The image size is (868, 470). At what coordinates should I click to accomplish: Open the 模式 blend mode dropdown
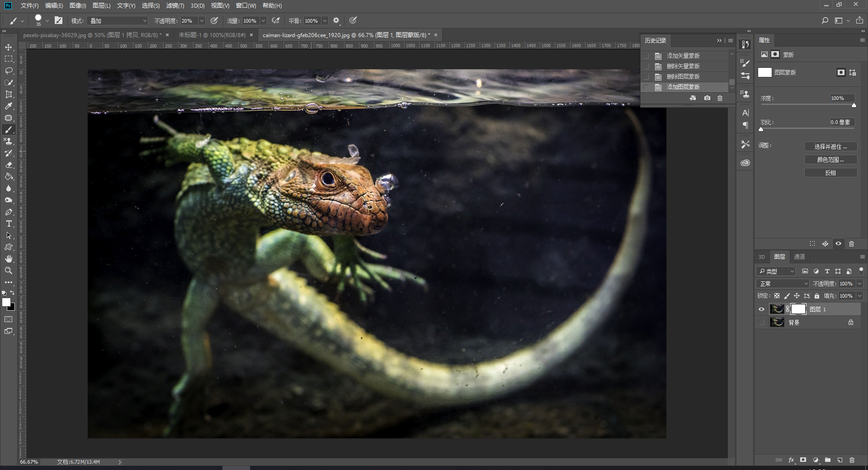(x=118, y=21)
